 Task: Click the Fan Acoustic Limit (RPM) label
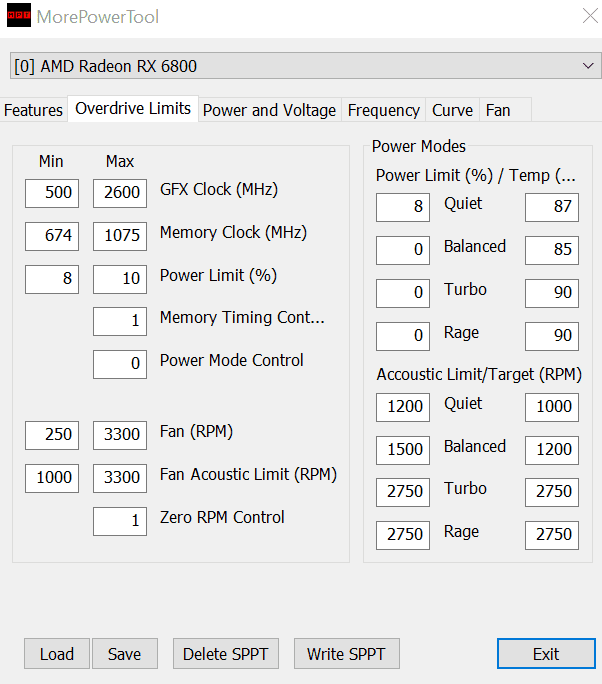tap(248, 475)
